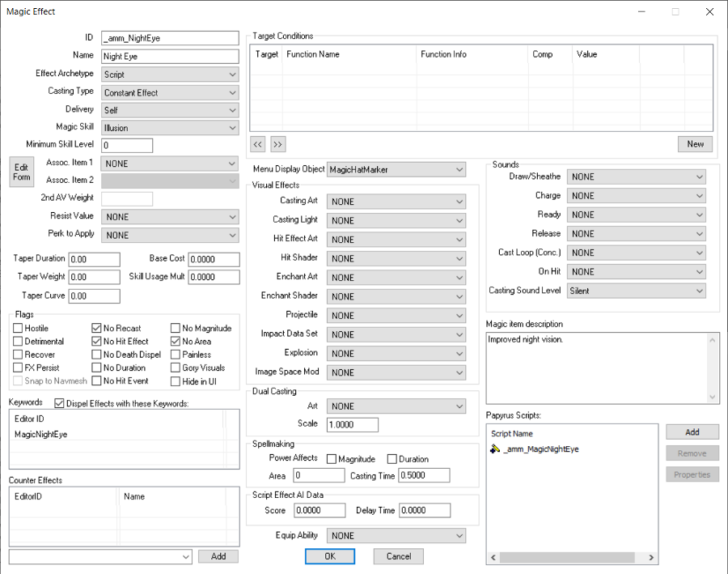Click Add for Papyrus Scripts
Image resolution: width=728 pixels, height=574 pixels.
pyautogui.click(x=692, y=432)
